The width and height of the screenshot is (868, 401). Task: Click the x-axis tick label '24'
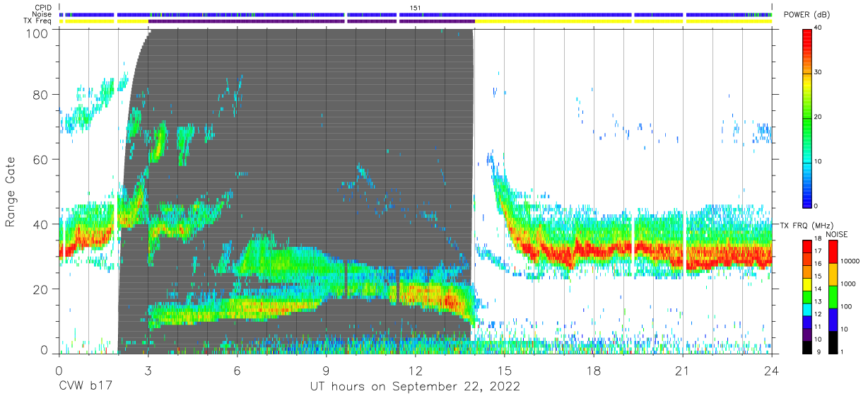click(x=771, y=370)
